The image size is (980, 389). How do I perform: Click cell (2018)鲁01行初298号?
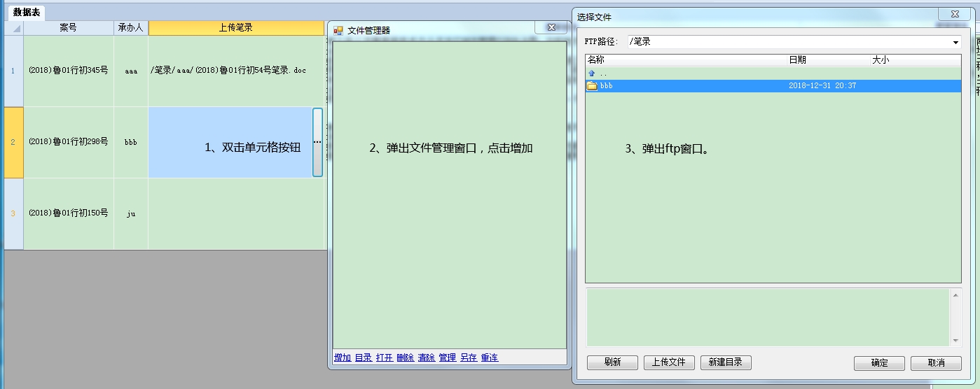pyautogui.click(x=69, y=142)
